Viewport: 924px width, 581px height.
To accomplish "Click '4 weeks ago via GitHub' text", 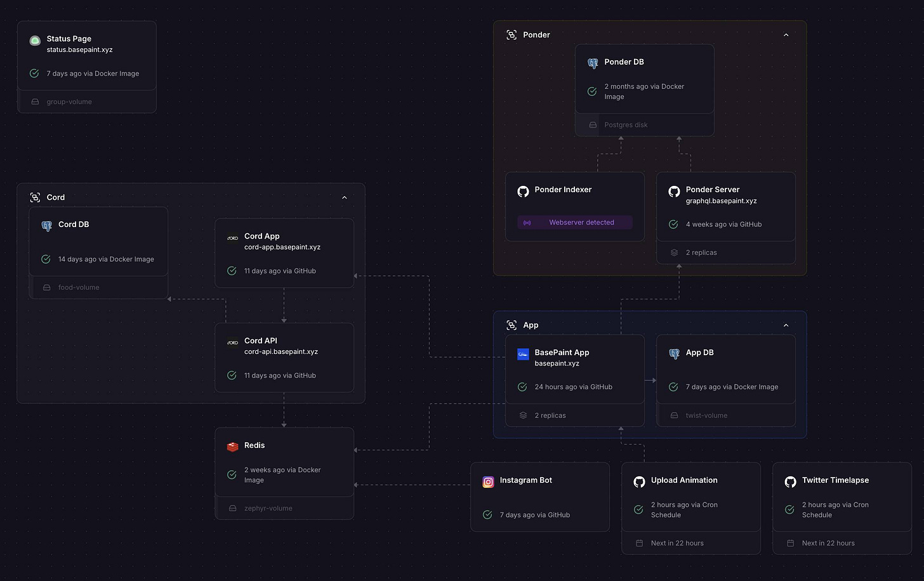I will pos(723,225).
